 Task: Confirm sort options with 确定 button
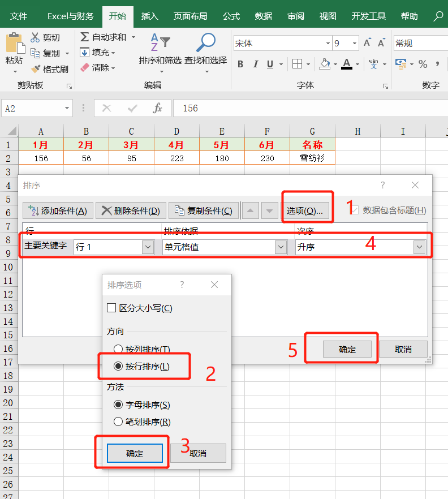[x=135, y=453]
